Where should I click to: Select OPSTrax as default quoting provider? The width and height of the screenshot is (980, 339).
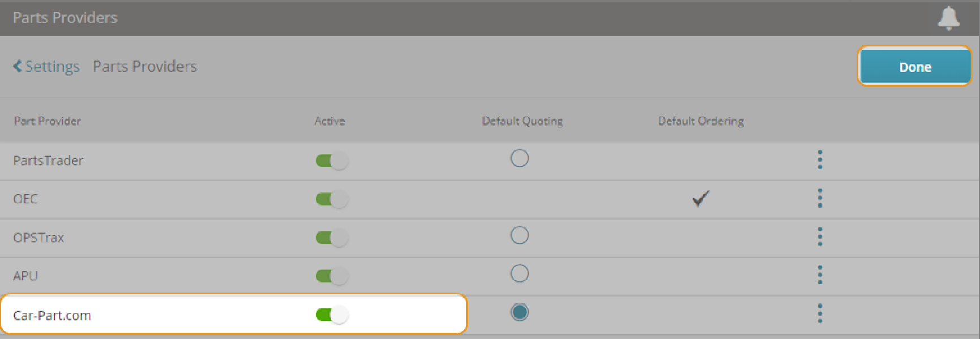pyautogui.click(x=519, y=235)
